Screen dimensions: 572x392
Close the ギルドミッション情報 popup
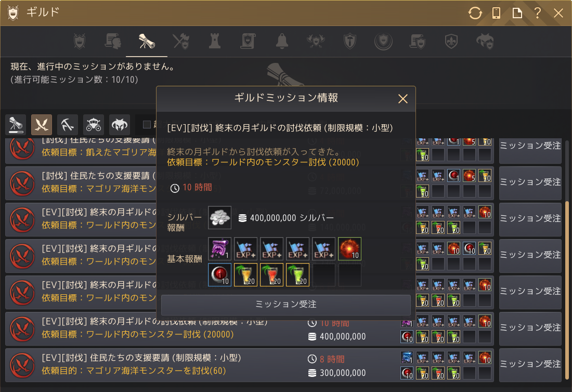[x=402, y=98]
